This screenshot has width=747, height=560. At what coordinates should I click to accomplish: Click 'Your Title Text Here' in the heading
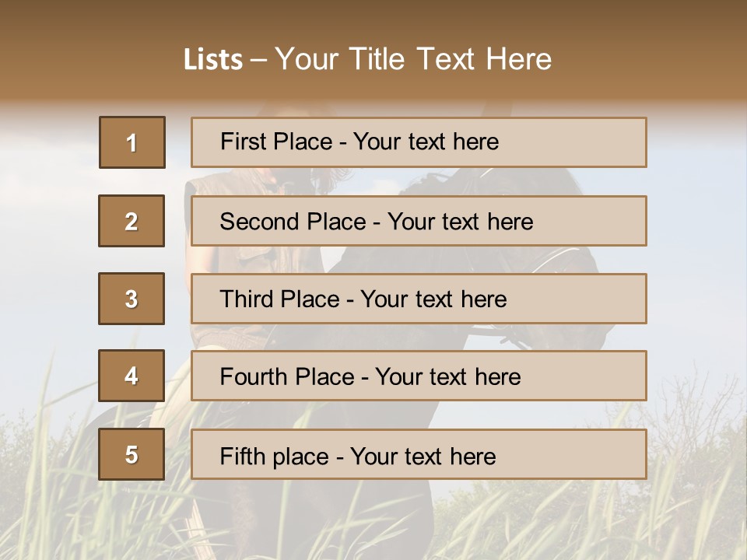tap(413, 59)
